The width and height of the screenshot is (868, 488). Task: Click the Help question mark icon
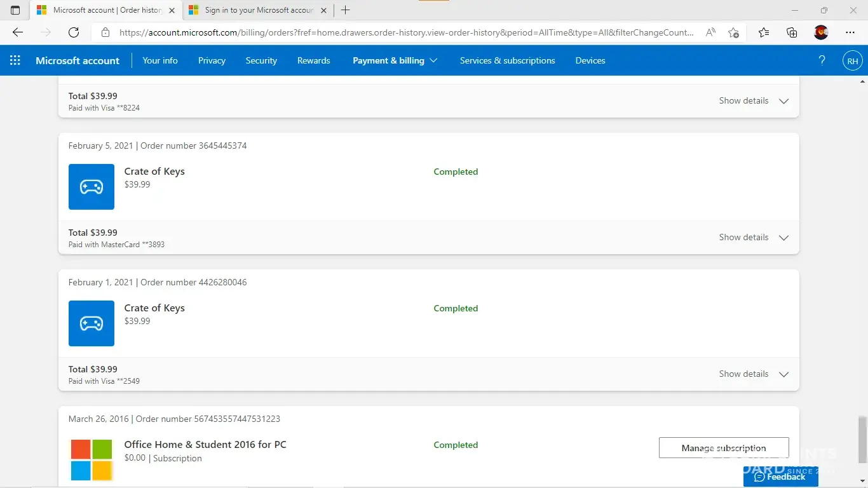(822, 60)
